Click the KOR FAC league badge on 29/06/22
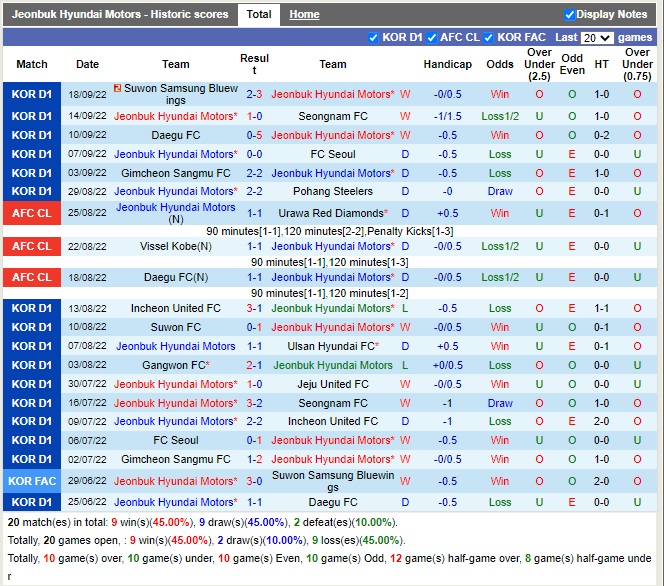 32,482
